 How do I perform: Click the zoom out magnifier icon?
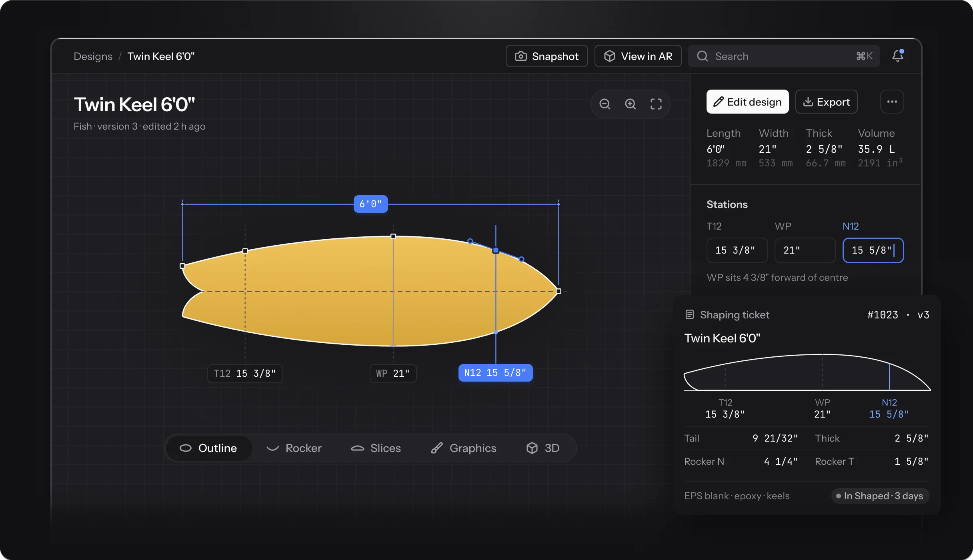tap(605, 104)
